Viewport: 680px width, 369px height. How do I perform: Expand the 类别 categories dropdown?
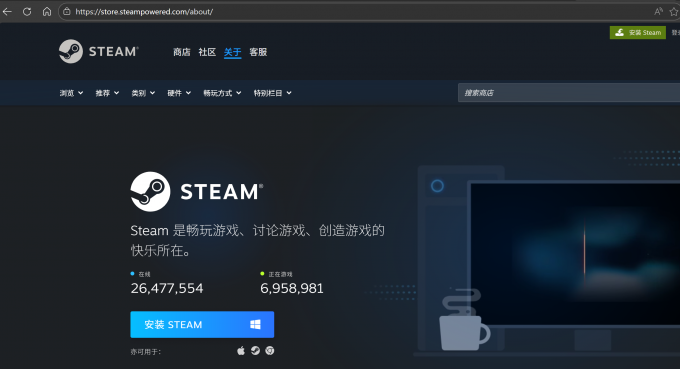pos(143,93)
